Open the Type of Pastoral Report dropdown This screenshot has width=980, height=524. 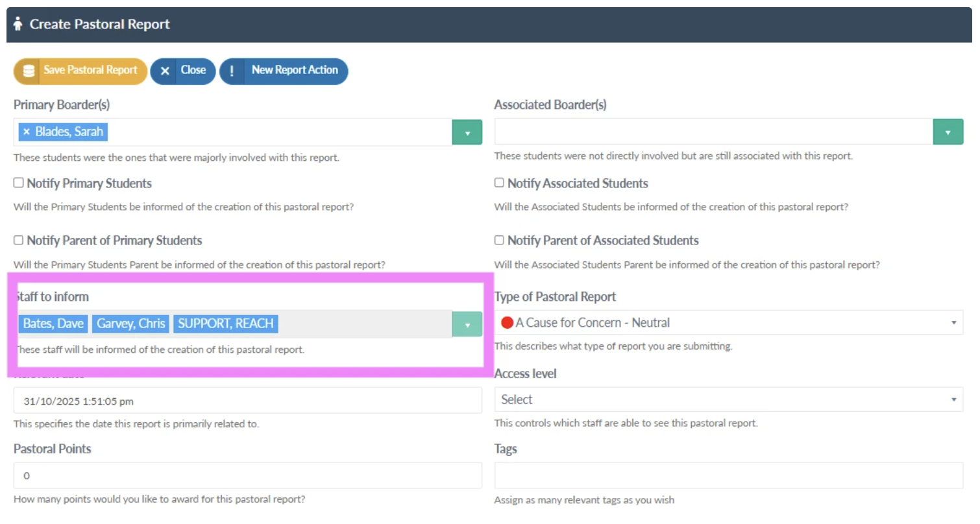pos(729,322)
